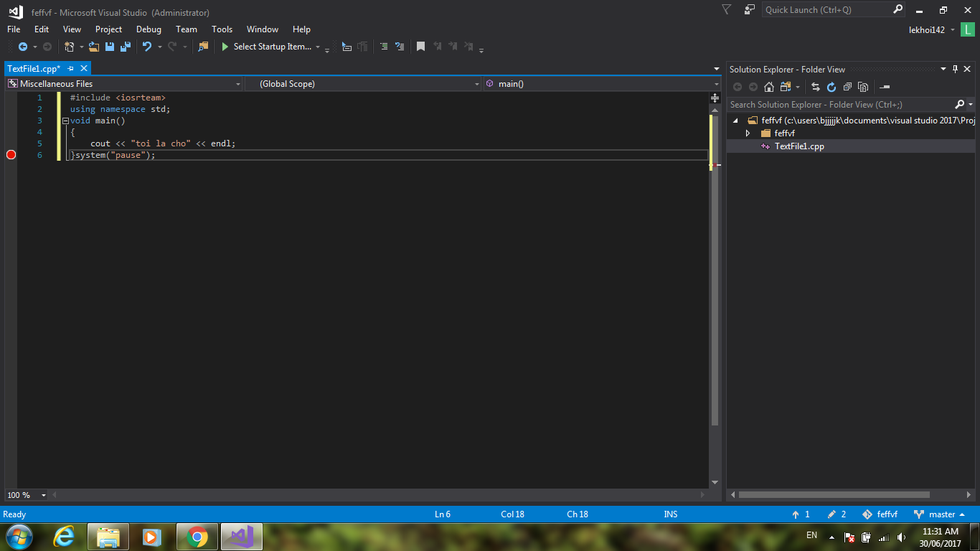Viewport: 980px width, 551px height.
Task: Click the Undo arrow icon
Action: (x=146, y=47)
